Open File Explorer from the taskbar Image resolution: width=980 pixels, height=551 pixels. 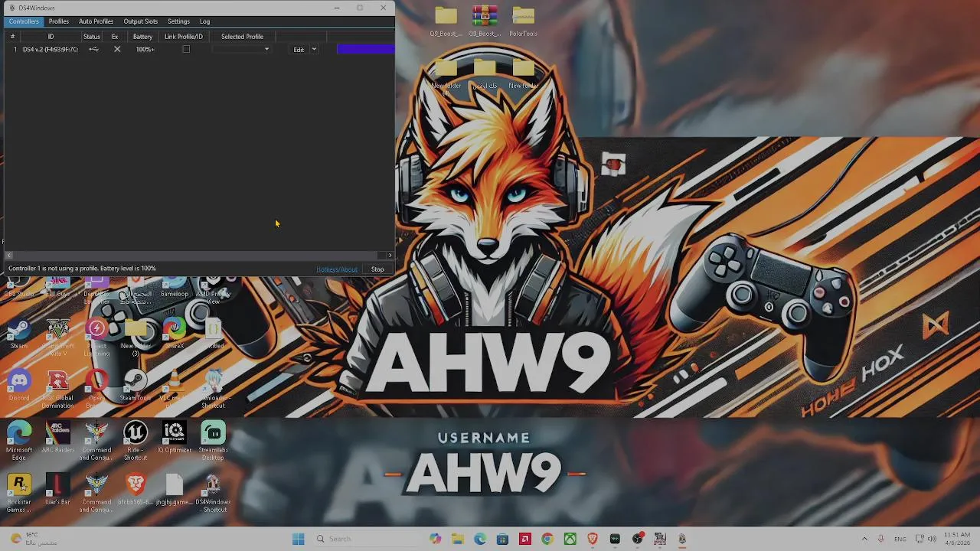coord(458,539)
